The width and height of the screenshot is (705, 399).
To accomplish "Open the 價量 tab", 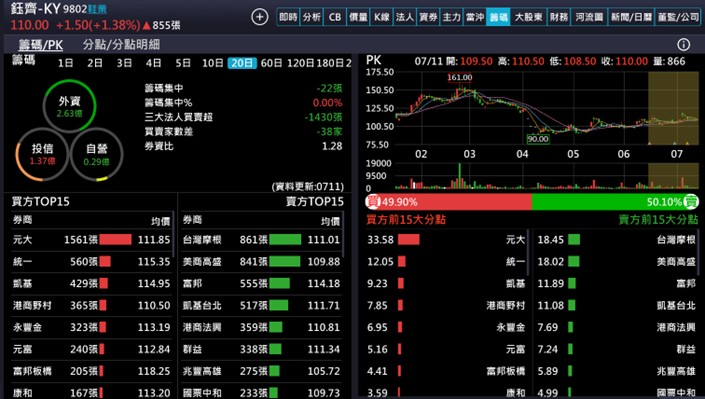I will point(358,17).
